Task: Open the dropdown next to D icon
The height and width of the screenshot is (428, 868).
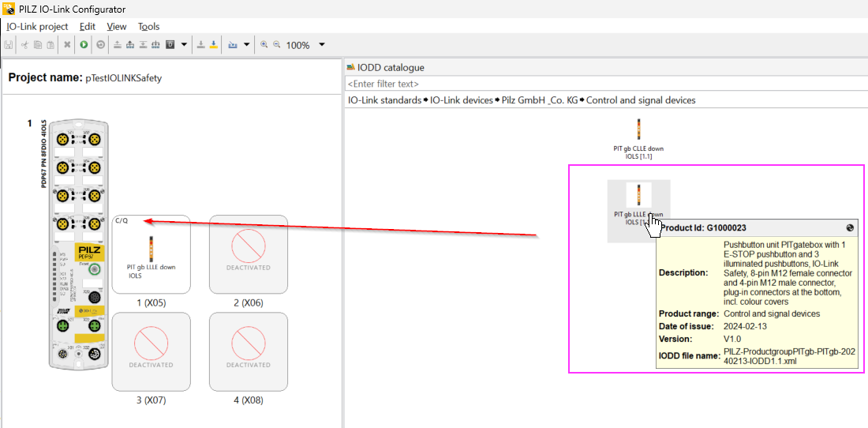Action: pos(185,45)
